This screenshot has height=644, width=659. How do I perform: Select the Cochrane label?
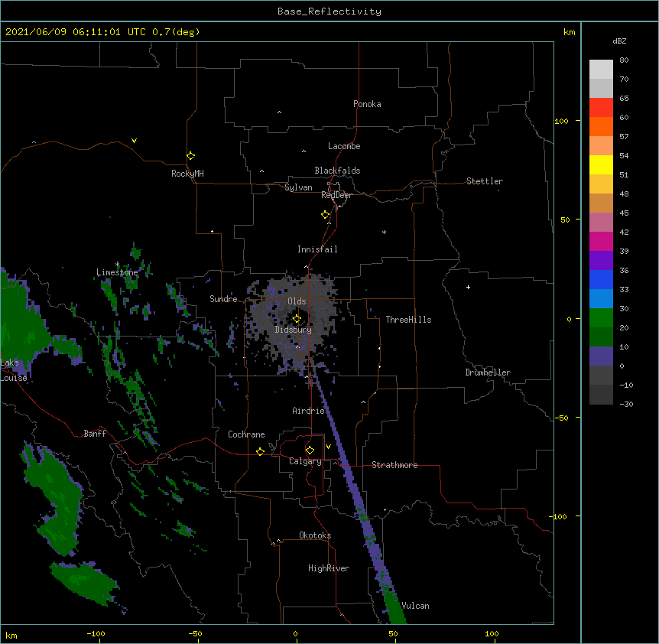coord(246,434)
